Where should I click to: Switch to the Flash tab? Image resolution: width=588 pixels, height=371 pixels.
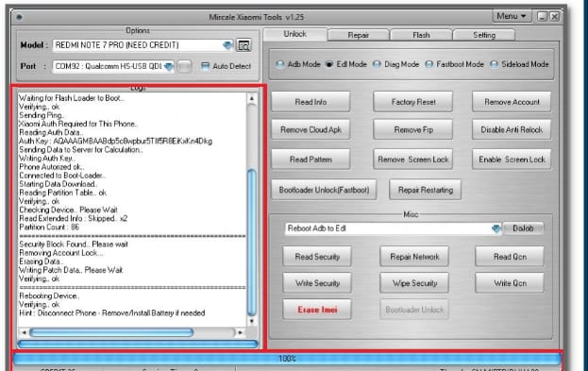click(x=421, y=35)
